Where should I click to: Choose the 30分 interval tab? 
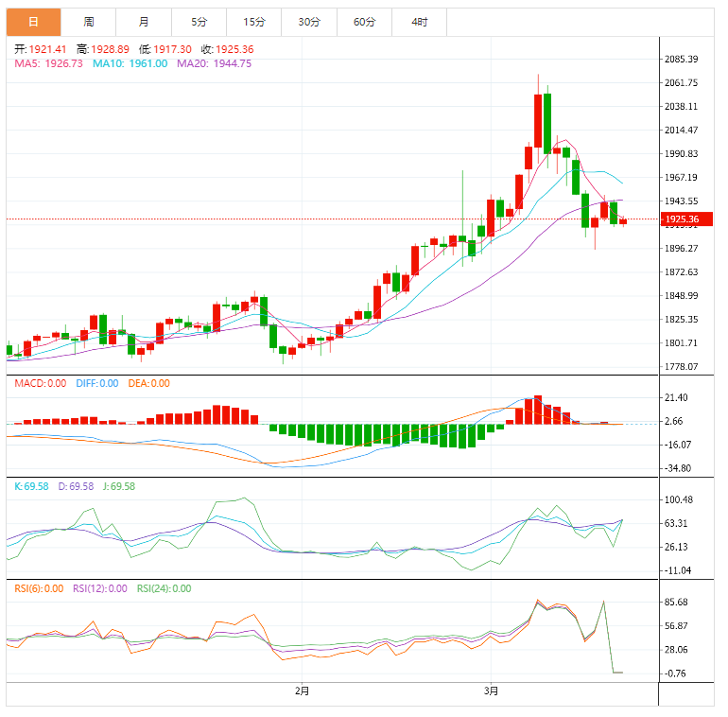[308, 22]
